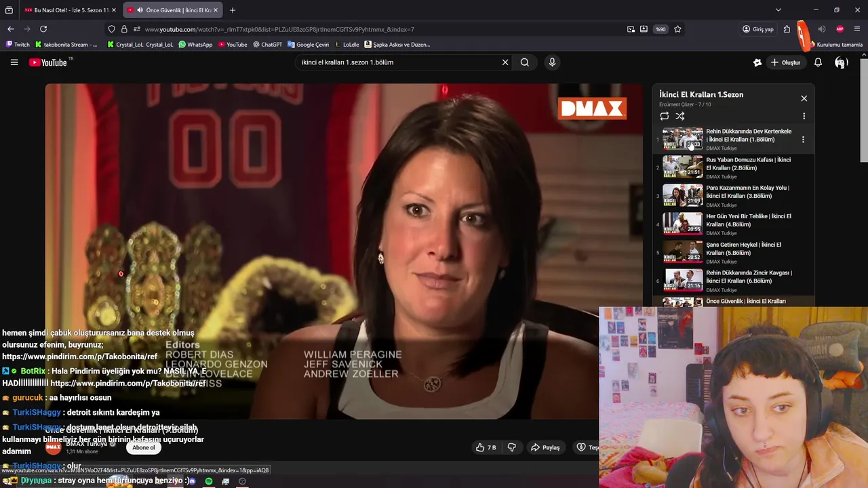The width and height of the screenshot is (868, 488).
Task: Open YouTube bookmark in bookmarks bar
Action: point(232,45)
